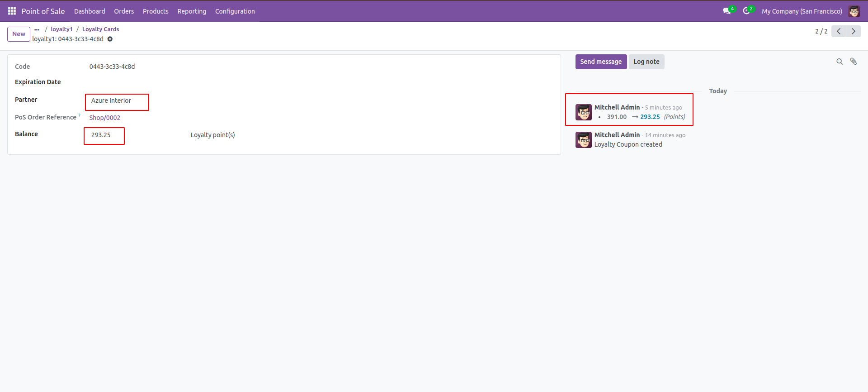Open the gear actions menu beside record name
Image resolution: width=868 pixels, height=392 pixels.
coord(110,39)
